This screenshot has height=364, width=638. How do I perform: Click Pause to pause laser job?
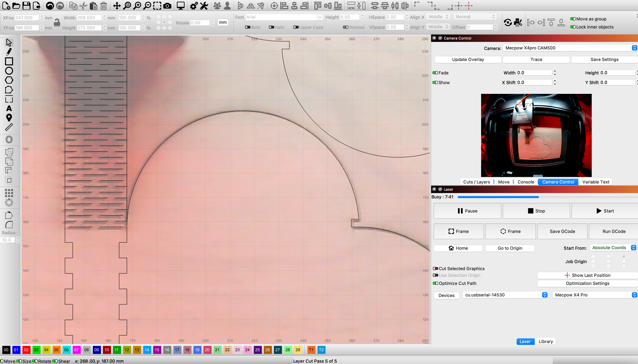point(468,211)
